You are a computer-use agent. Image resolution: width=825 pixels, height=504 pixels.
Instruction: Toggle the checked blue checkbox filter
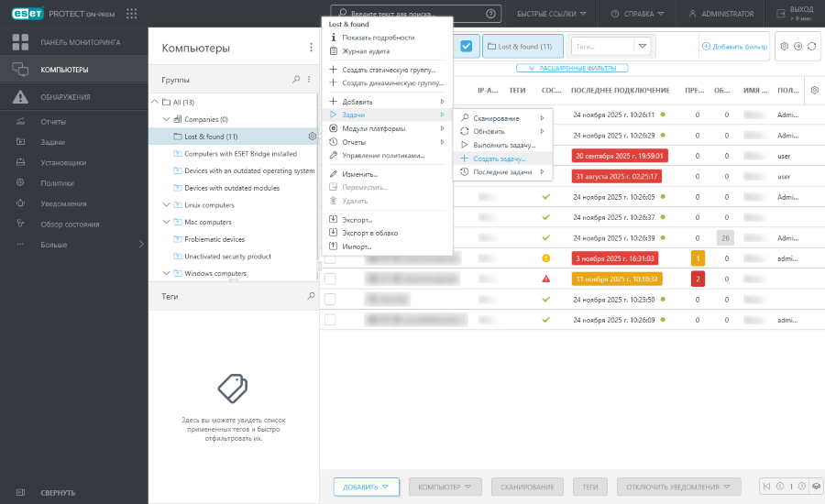click(466, 46)
